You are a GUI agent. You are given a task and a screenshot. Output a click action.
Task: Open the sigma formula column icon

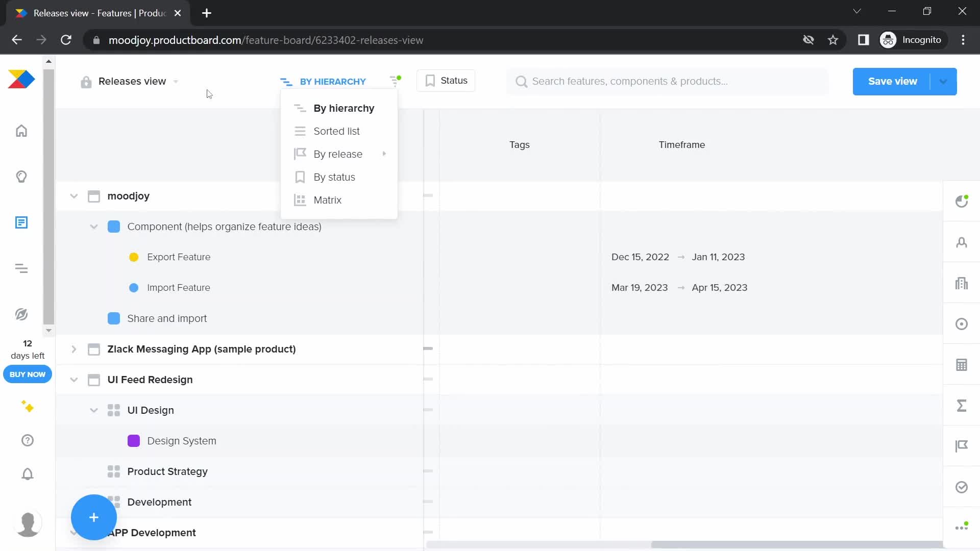pos(962,406)
